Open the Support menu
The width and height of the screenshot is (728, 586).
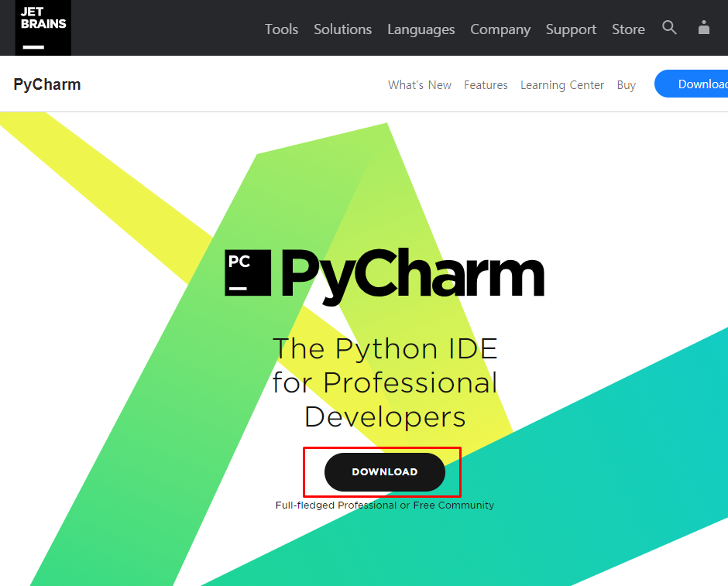click(571, 29)
